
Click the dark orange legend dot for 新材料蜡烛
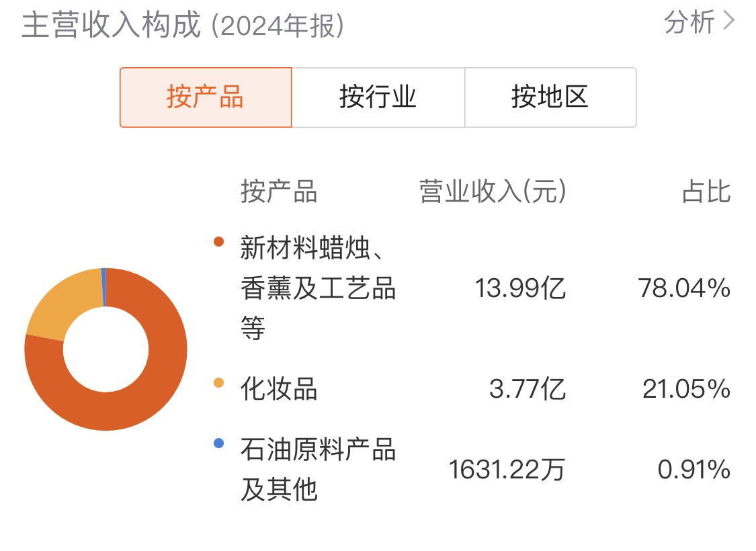click(x=218, y=241)
